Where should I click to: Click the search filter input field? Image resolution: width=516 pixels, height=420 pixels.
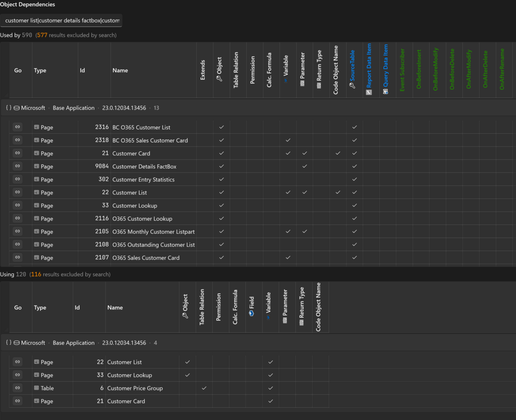tap(61, 21)
